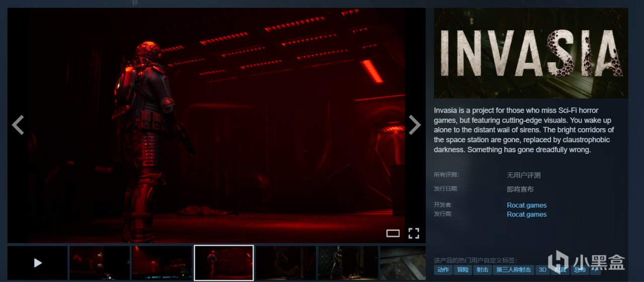Viewport: 644px width, 282px height.
Task: Advance to the next screenshot with right arrow
Action: click(x=415, y=125)
